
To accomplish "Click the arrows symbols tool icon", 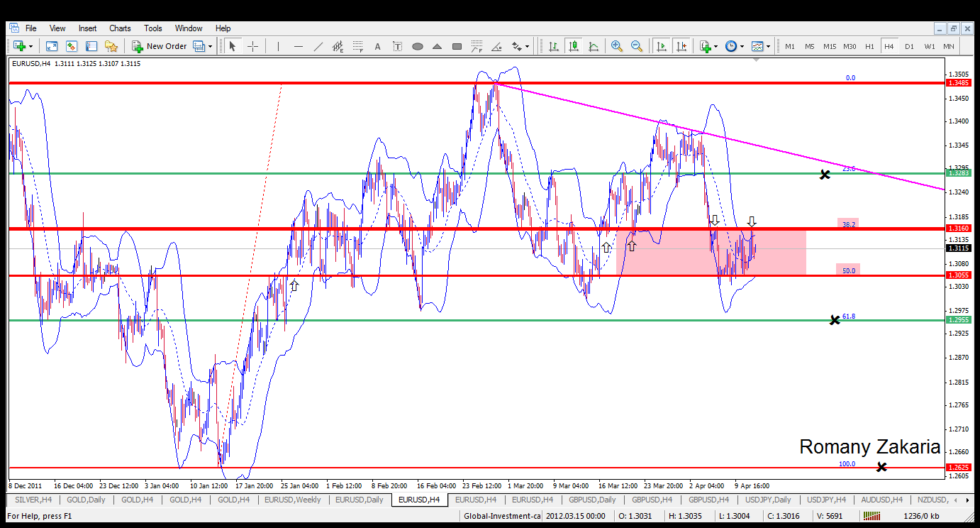I will click(x=517, y=46).
